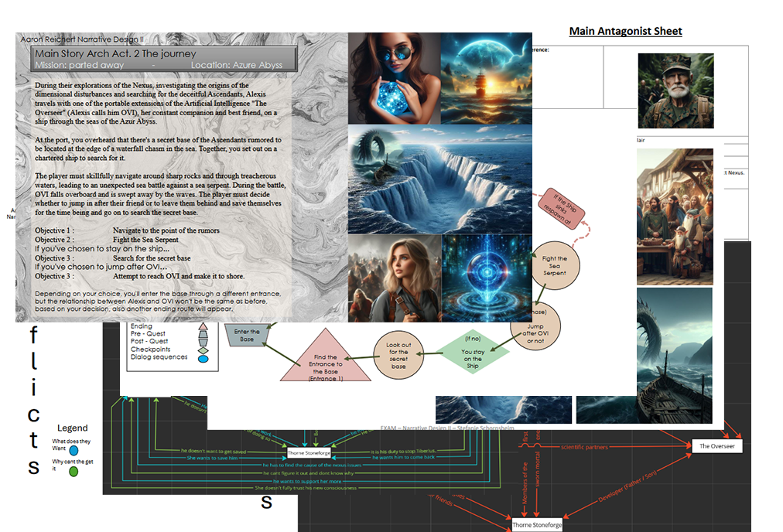Click the Thorne Stoneforge node with orange arrows
The width and height of the screenshot is (783, 532).
click(537, 524)
